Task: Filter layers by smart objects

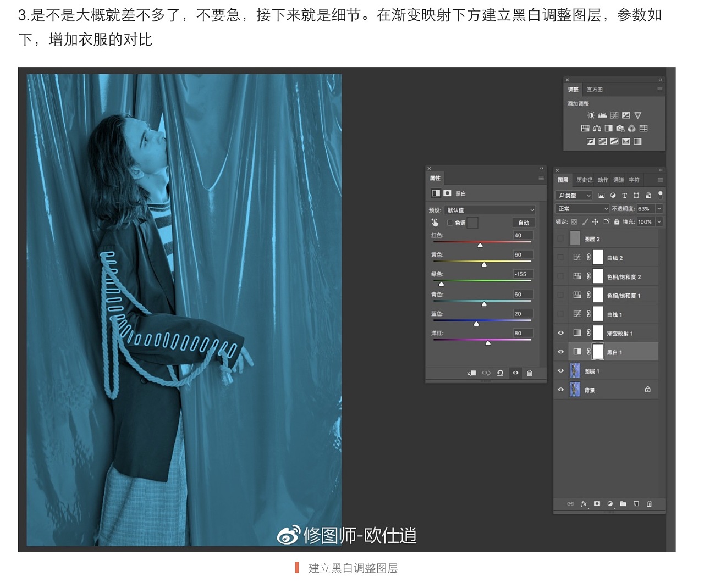Action: [x=648, y=196]
